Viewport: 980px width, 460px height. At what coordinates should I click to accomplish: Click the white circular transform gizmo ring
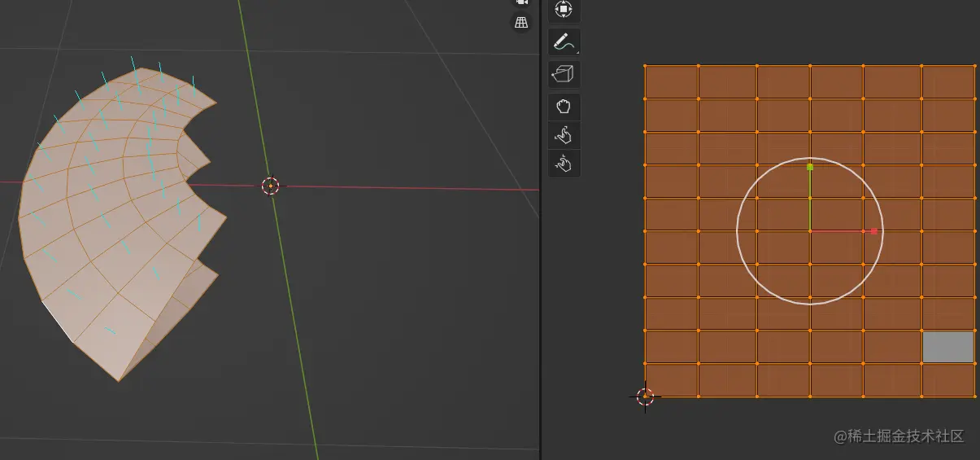pyautogui.click(x=810, y=231)
